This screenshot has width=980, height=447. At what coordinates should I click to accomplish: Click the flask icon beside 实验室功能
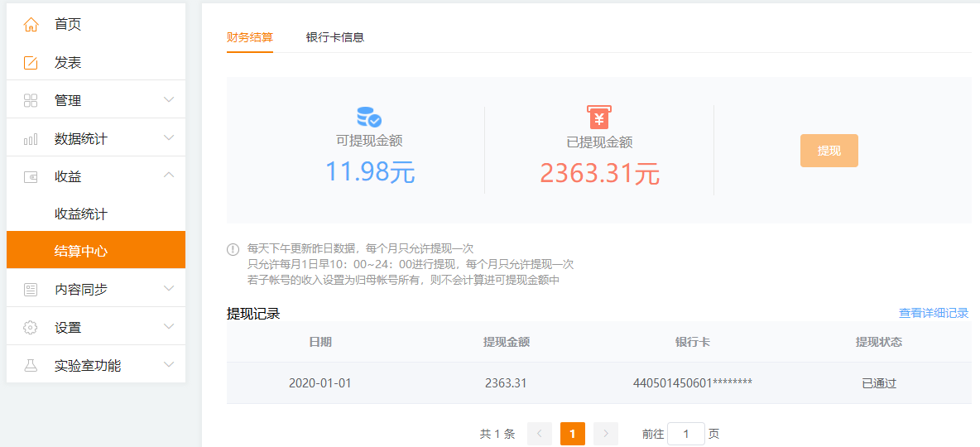(31, 366)
